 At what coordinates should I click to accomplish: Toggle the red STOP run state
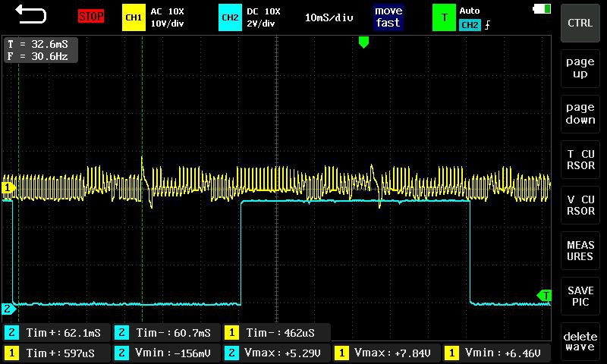pyautogui.click(x=91, y=17)
